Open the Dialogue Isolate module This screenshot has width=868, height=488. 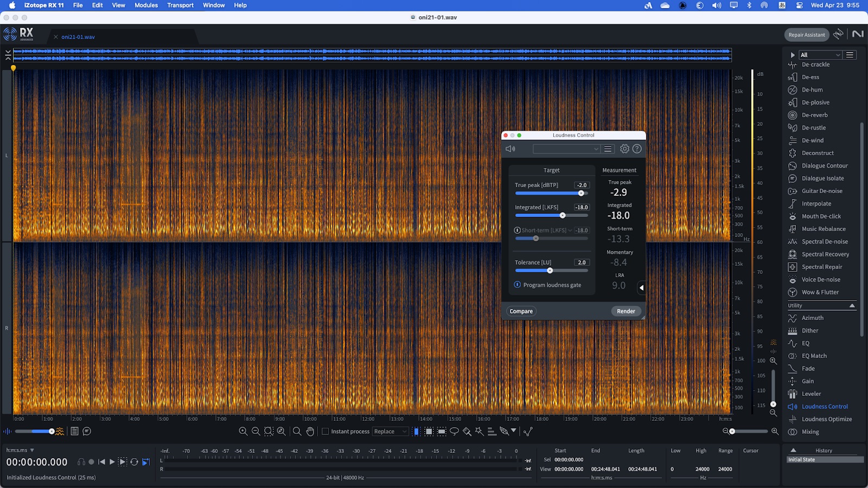tap(822, 178)
